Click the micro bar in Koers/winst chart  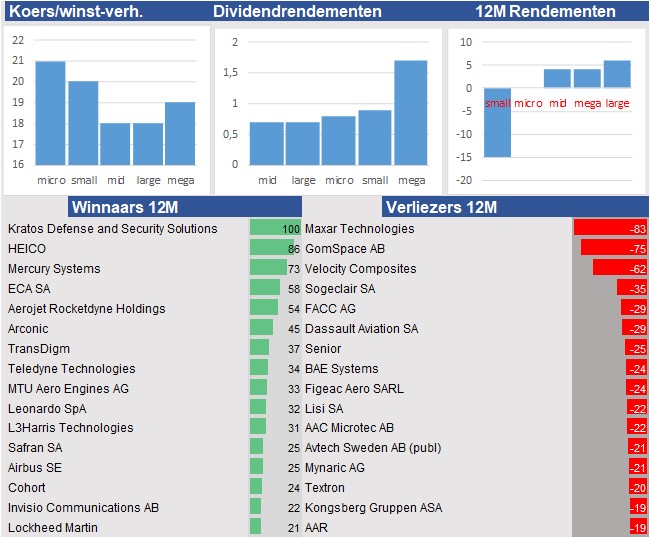[x=51, y=113]
